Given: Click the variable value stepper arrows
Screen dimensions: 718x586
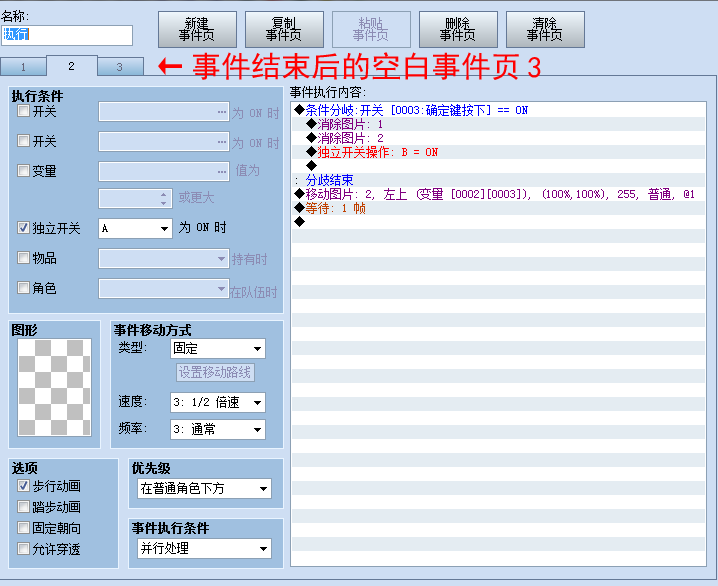Looking at the screenshot, I should [x=163, y=198].
